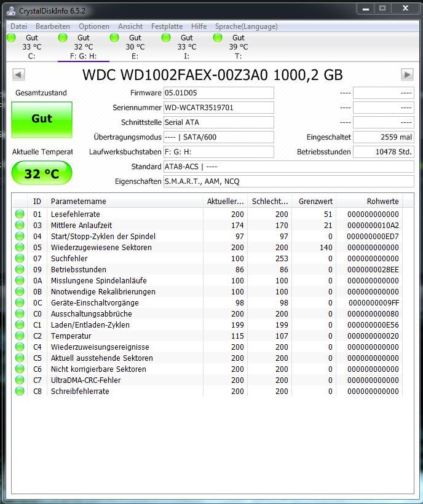Click the Firmware field 05.01D05
This screenshot has width=423, height=504.
[219, 93]
